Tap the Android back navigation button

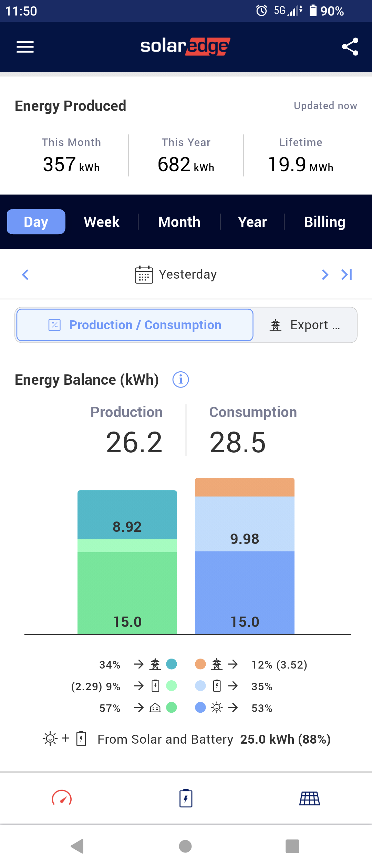[x=77, y=846]
